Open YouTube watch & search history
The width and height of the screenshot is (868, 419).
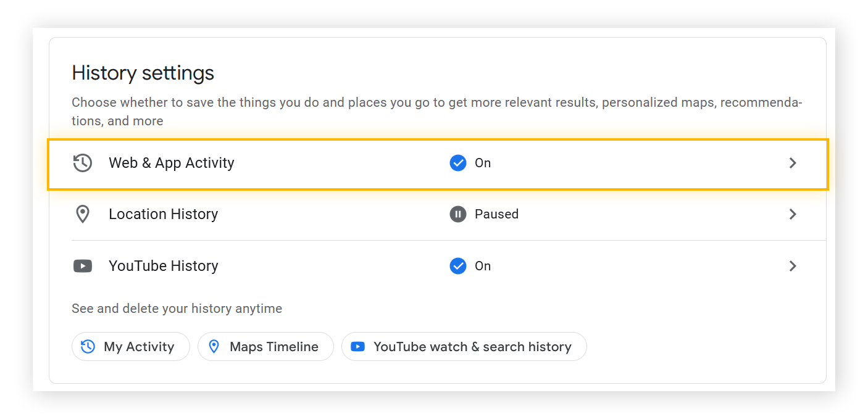click(464, 347)
